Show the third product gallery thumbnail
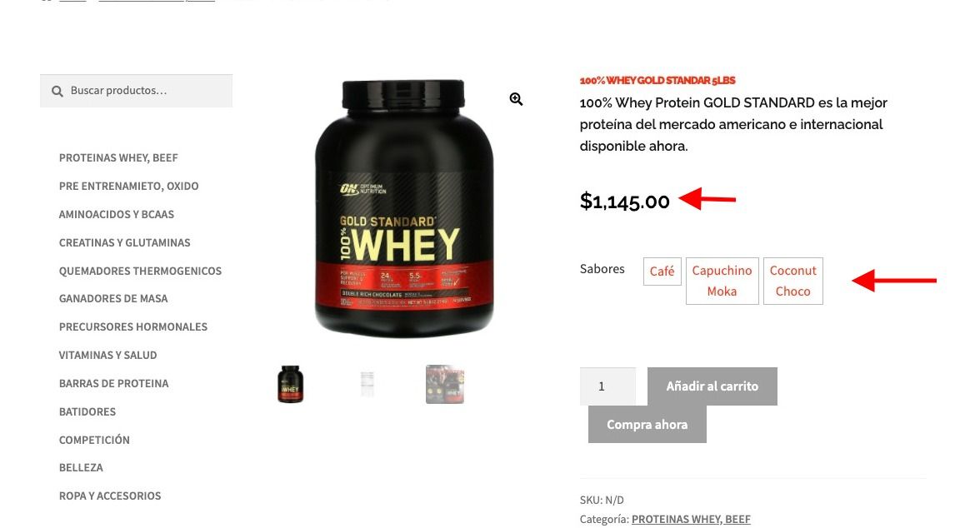This screenshot has width=980, height=528. [x=445, y=384]
